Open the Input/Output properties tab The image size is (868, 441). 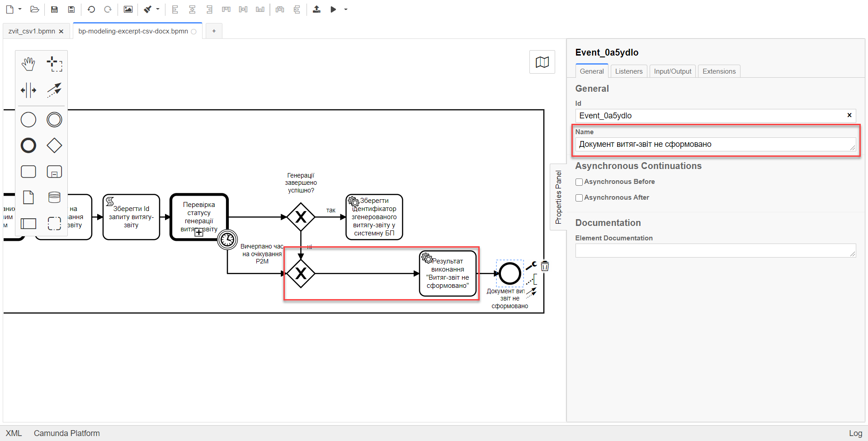point(673,71)
